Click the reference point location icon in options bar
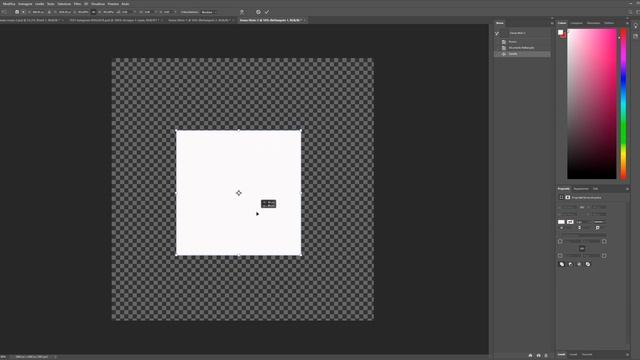The height and width of the screenshot is (360, 640). click(x=17, y=12)
